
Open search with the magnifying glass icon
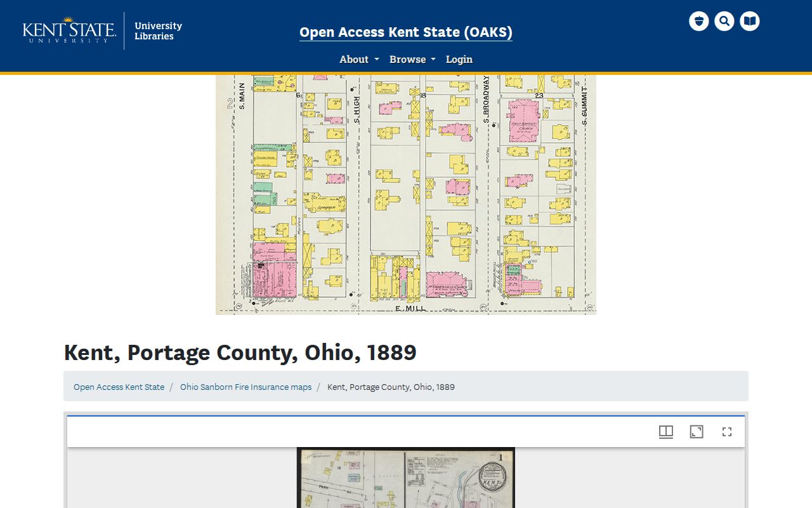point(724,21)
